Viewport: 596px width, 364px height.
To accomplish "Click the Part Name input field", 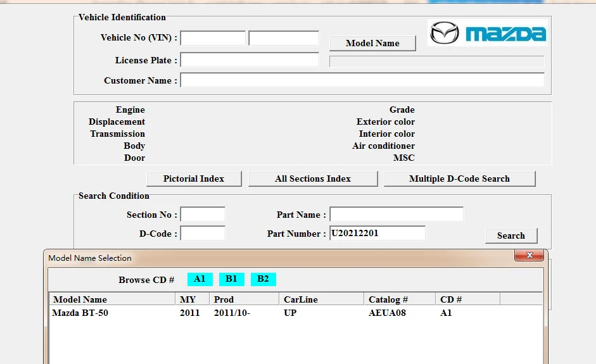I will pos(396,215).
